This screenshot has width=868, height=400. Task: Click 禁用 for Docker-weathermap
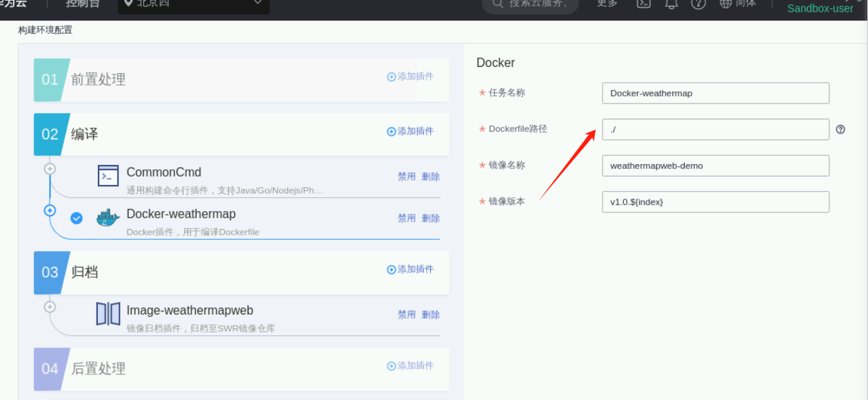407,218
